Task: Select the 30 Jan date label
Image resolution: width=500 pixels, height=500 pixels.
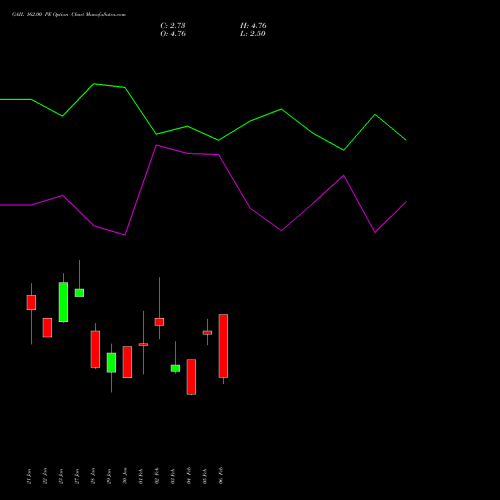Action: pos(125,476)
